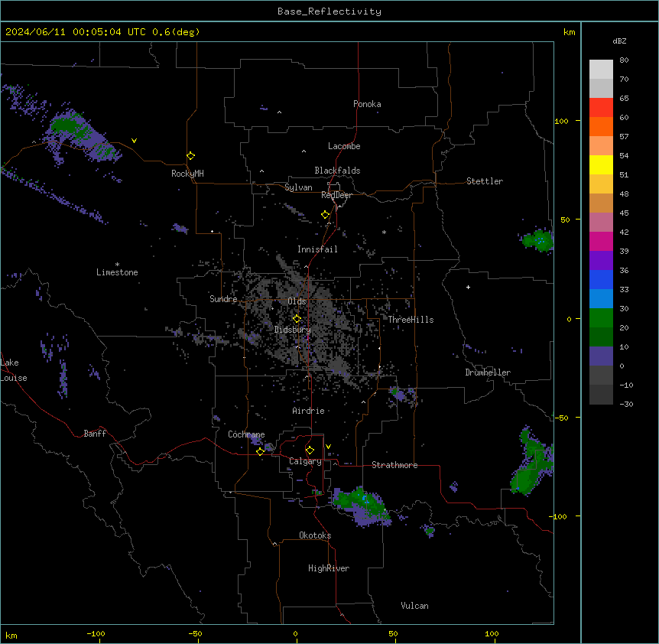Click the Okotoks city label
The image size is (659, 644).
(315, 535)
